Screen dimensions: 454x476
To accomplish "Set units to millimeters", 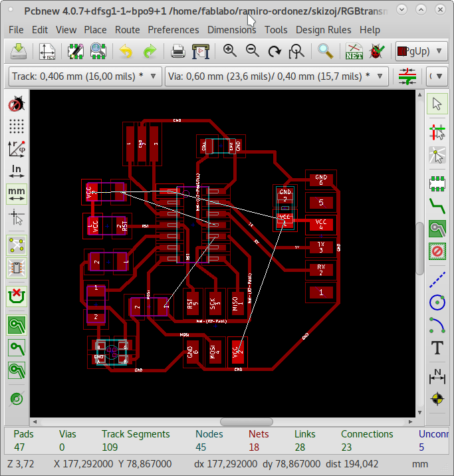I will click(17, 194).
